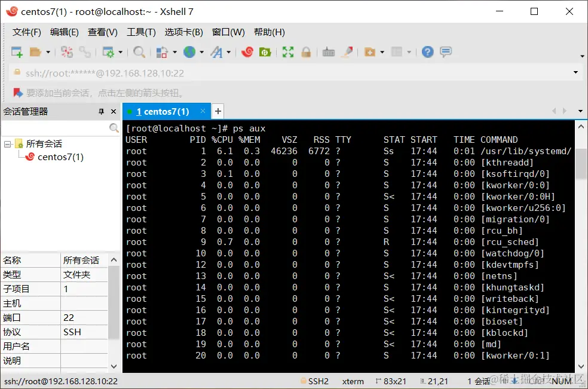
Task: Click xterm label in status bar
Action: pos(353,381)
